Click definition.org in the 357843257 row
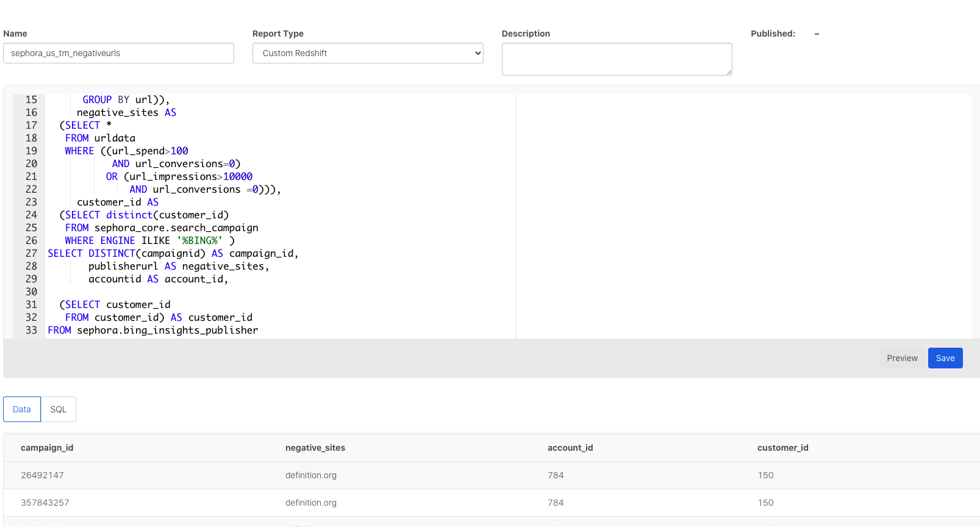 pos(311,503)
